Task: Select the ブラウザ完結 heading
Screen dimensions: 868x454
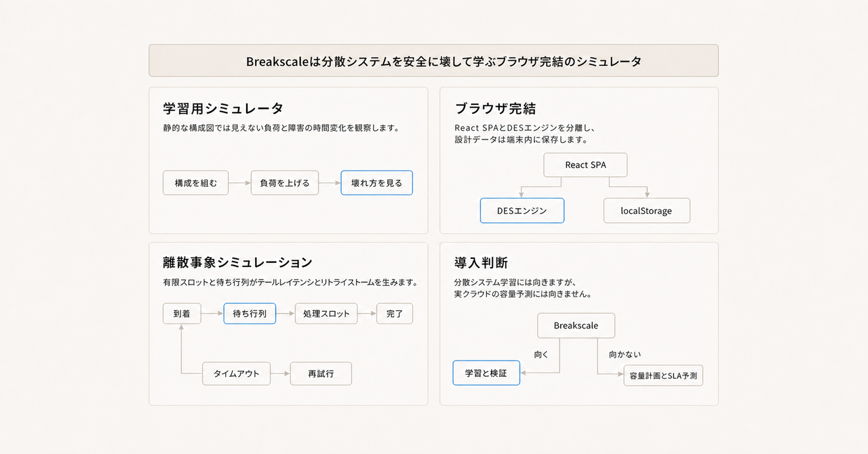Action: (x=496, y=108)
